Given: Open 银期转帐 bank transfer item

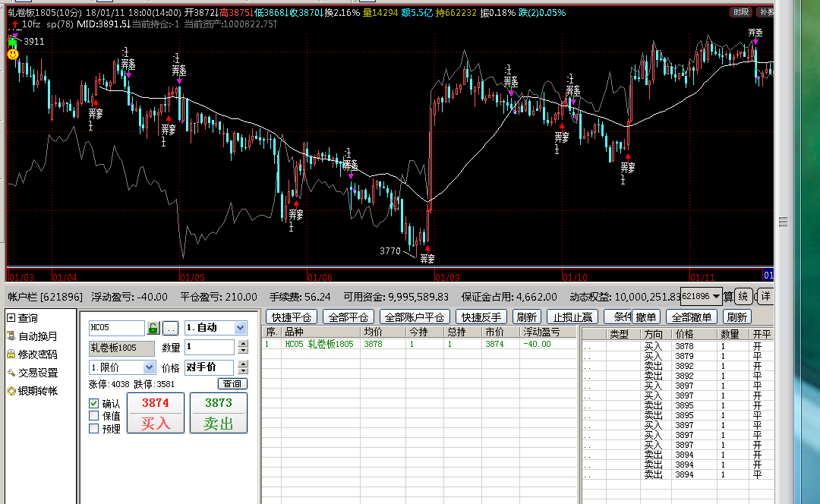Looking at the screenshot, I should (37, 391).
